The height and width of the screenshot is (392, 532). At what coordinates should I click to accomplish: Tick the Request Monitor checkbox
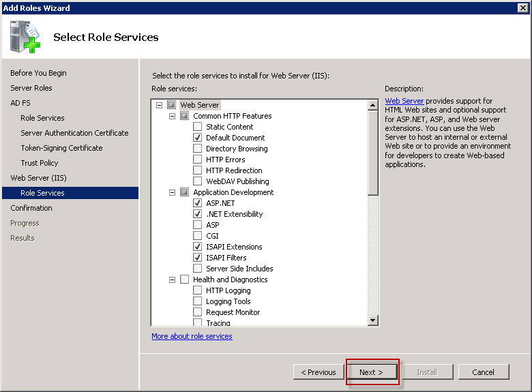click(198, 312)
